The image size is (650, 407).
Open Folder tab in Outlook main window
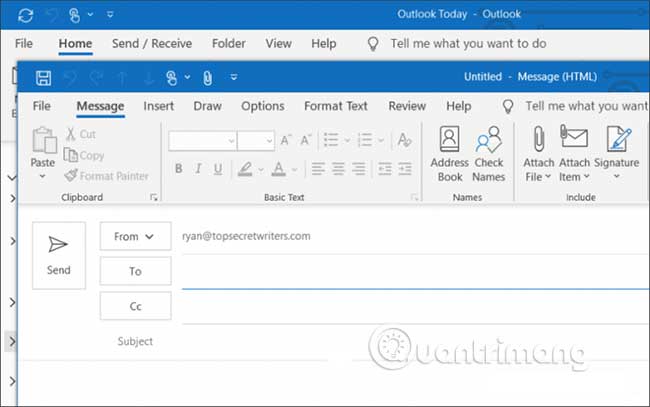[228, 44]
